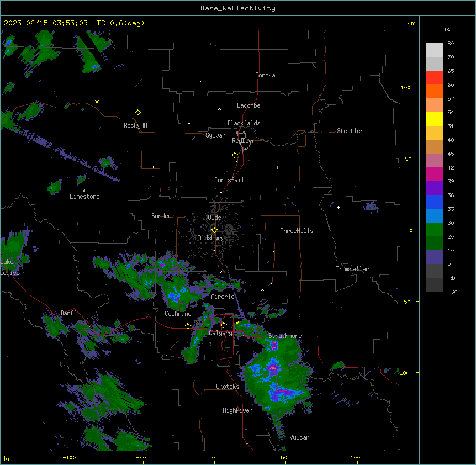Click the km unit label at top right
Viewport: 476px width, 465px height.
point(411,23)
